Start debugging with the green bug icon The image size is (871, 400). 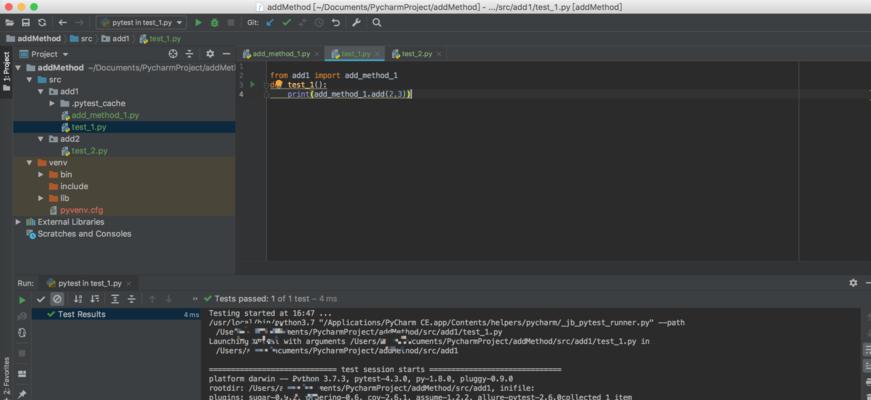coord(214,23)
